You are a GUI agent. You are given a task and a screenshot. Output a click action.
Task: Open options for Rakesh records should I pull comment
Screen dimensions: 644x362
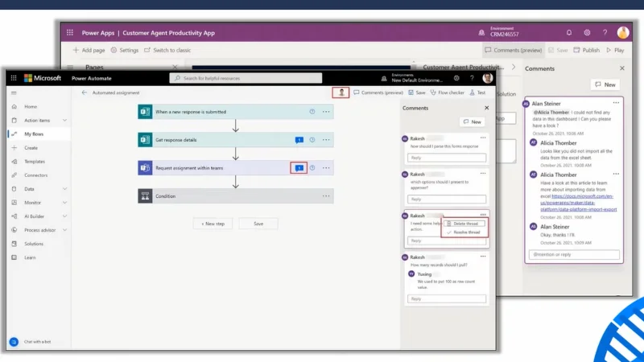(x=483, y=257)
